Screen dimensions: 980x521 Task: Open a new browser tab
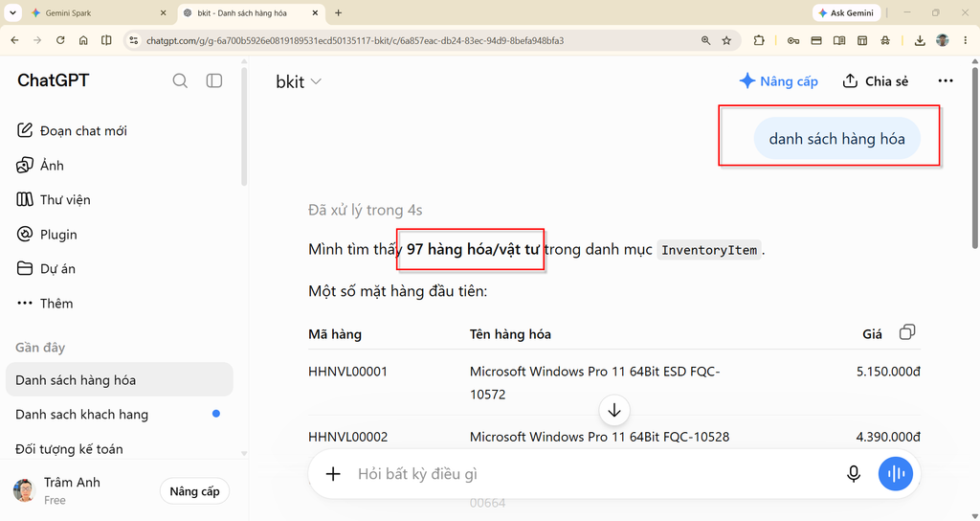[338, 12]
